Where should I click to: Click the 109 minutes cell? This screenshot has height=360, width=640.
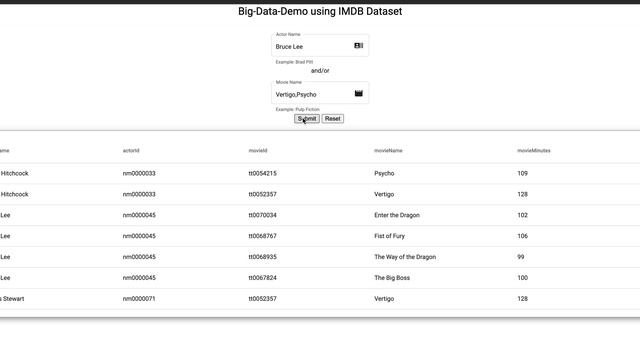coord(522,173)
